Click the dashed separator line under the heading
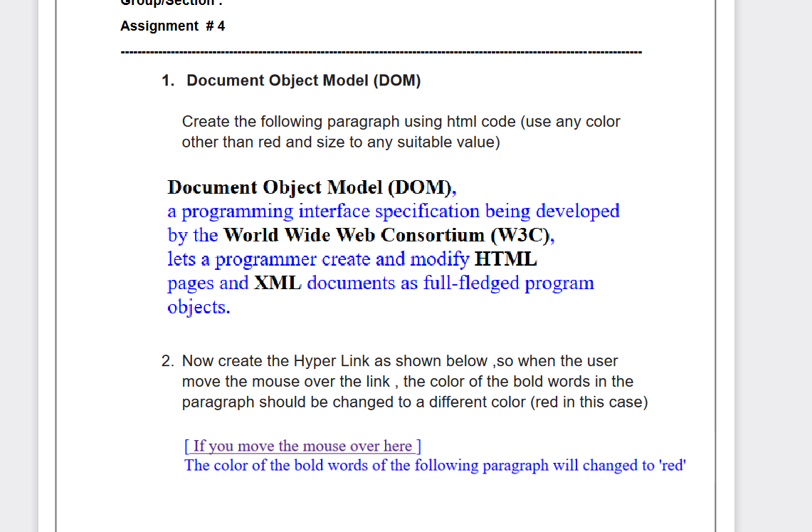The image size is (812, 532). (381, 52)
